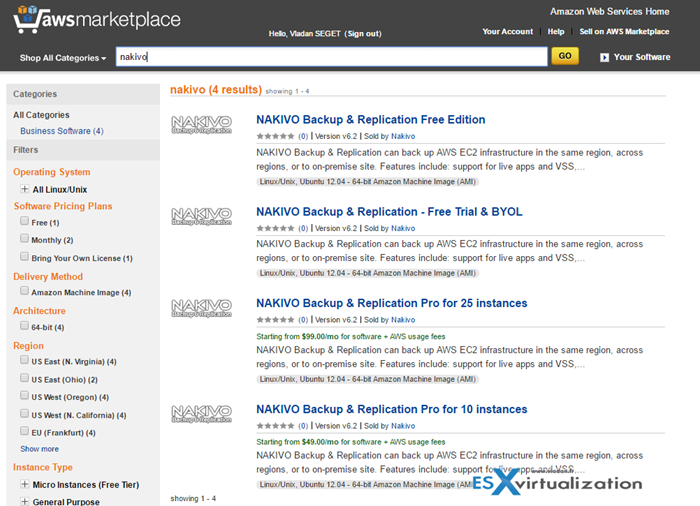Click in the search box containing nakivo
Image resolution: width=700 pixels, height=506 pixels.
pos(331,57)
